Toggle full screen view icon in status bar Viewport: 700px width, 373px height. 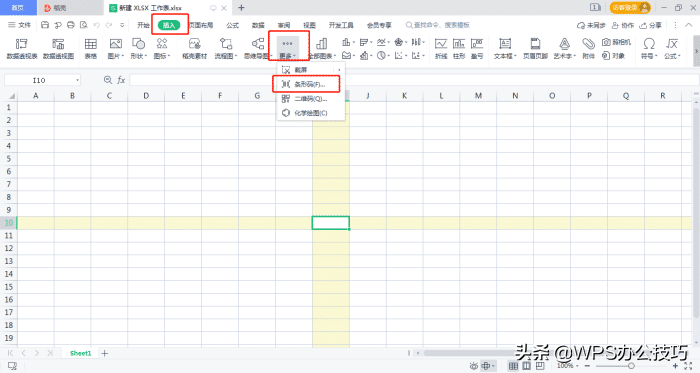688,366
